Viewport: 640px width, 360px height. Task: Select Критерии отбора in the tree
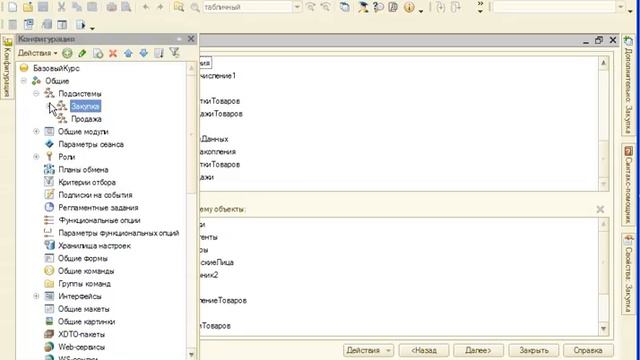tap(87, 182)
